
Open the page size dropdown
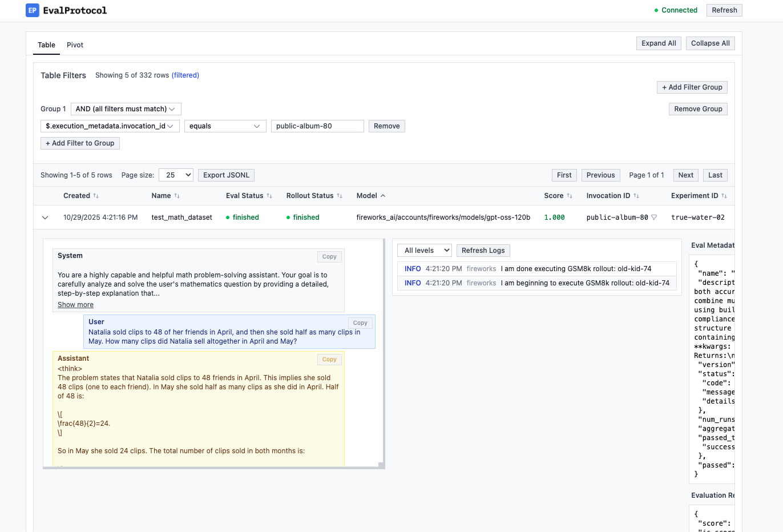(x=176, y=175)
